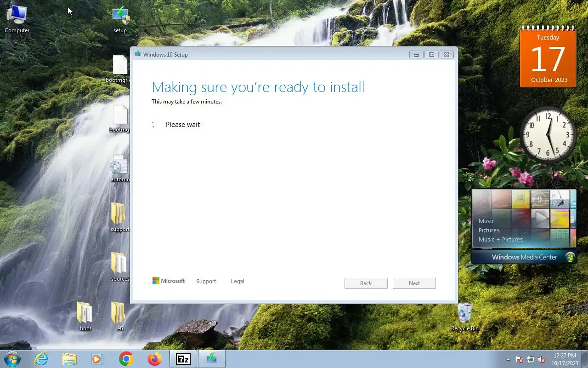Open Action Center flag tray icon
Image resolution: width=588 pixels, height=368 pixels.
[520, 359]
